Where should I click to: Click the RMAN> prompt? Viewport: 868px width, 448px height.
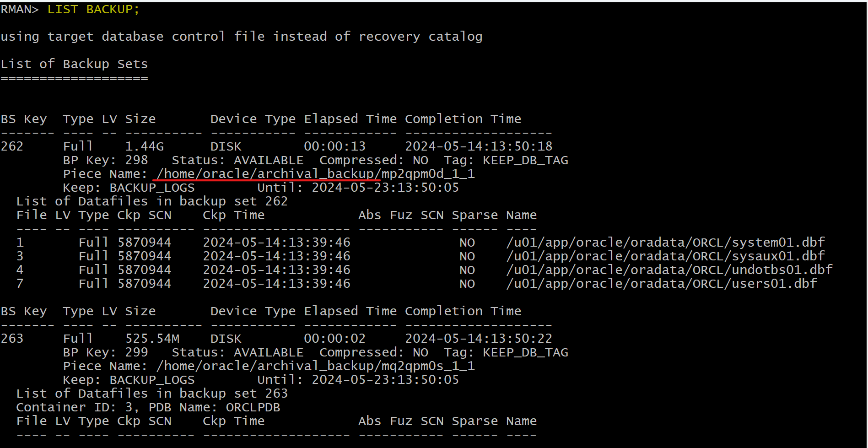pyautogui.click(x=20, y=9)
